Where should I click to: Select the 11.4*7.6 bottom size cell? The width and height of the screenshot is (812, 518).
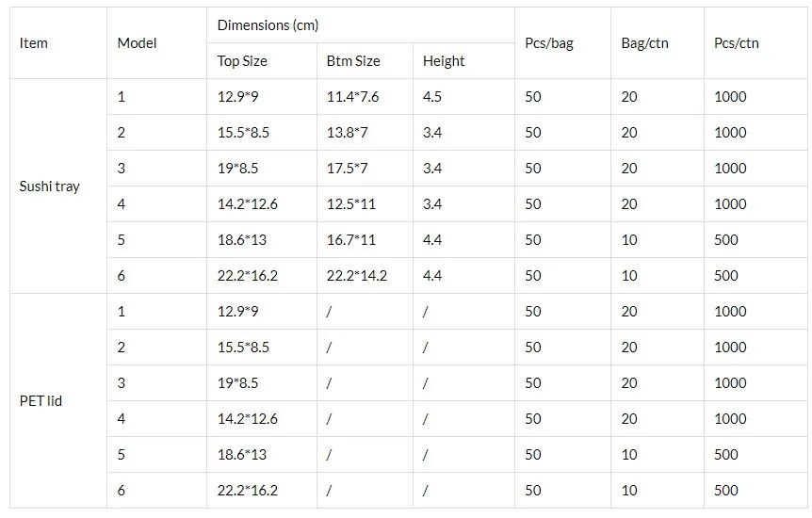[x=353, y=97]
